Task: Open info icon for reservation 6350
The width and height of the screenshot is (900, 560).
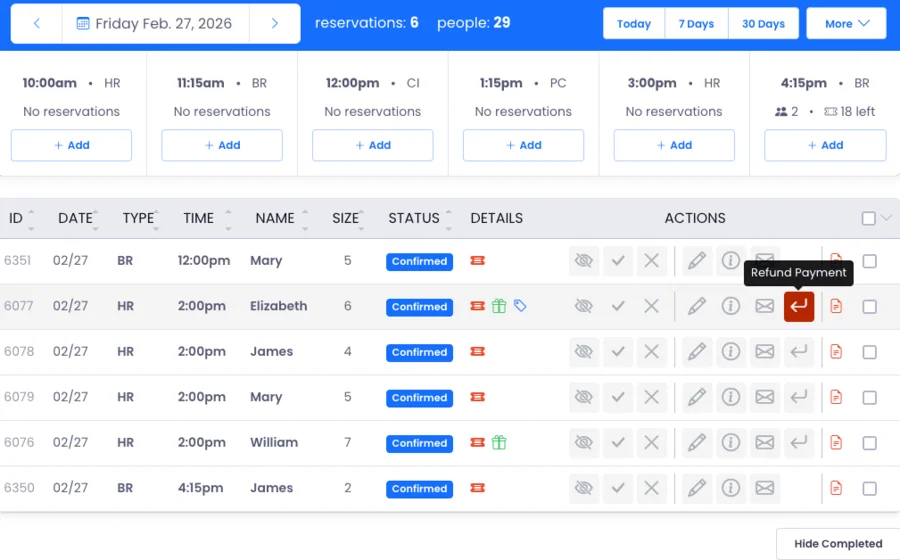Action: (x=731, y=488)
